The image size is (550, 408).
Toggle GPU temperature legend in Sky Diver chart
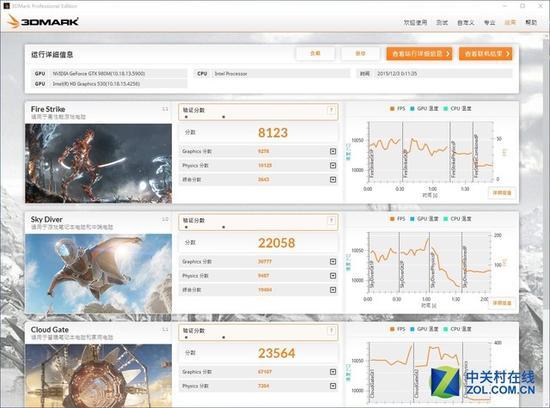coord(424,219)
